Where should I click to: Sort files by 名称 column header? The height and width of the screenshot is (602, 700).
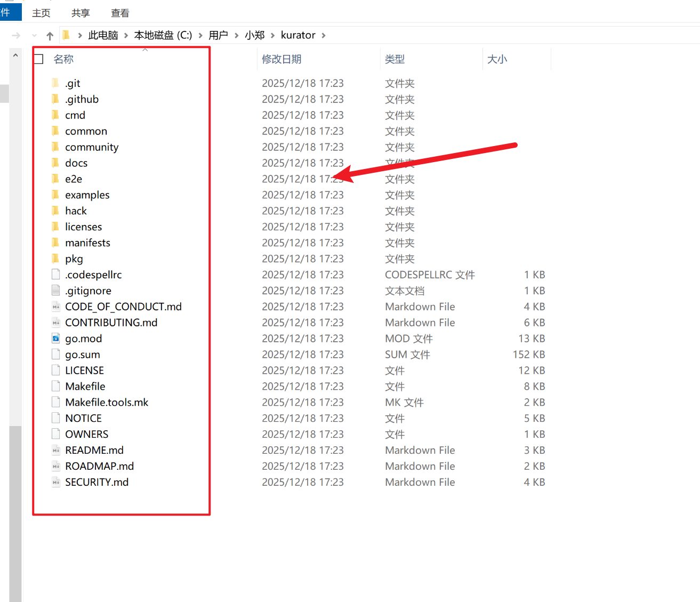click(63, 59)
